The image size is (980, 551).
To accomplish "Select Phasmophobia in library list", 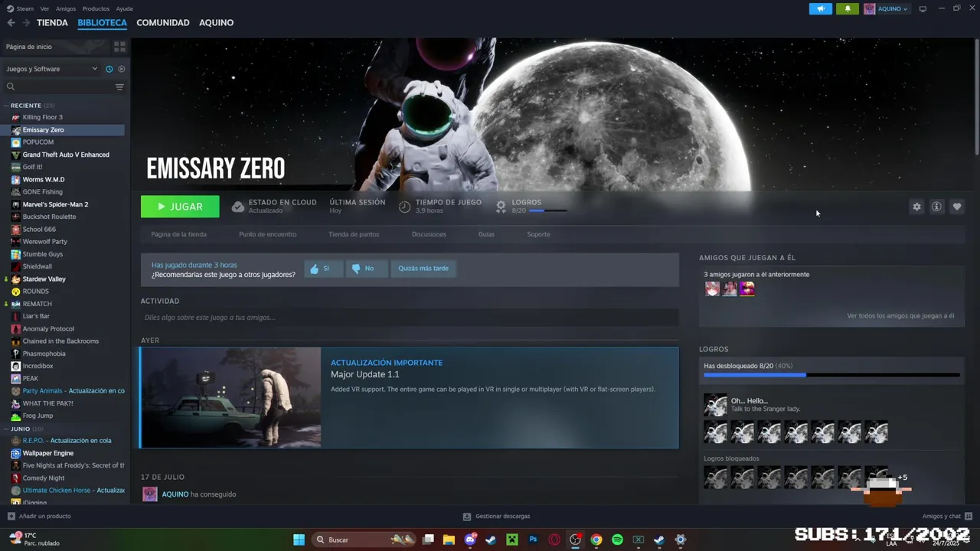I will pyautogui.click(x=44, y=354).
